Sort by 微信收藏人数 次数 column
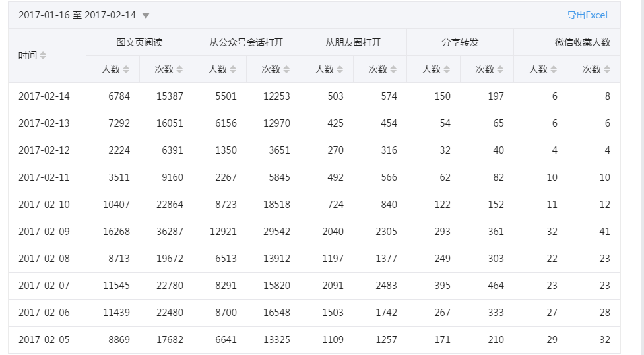This screenshot has height=355, width=644. click(606, 69)
